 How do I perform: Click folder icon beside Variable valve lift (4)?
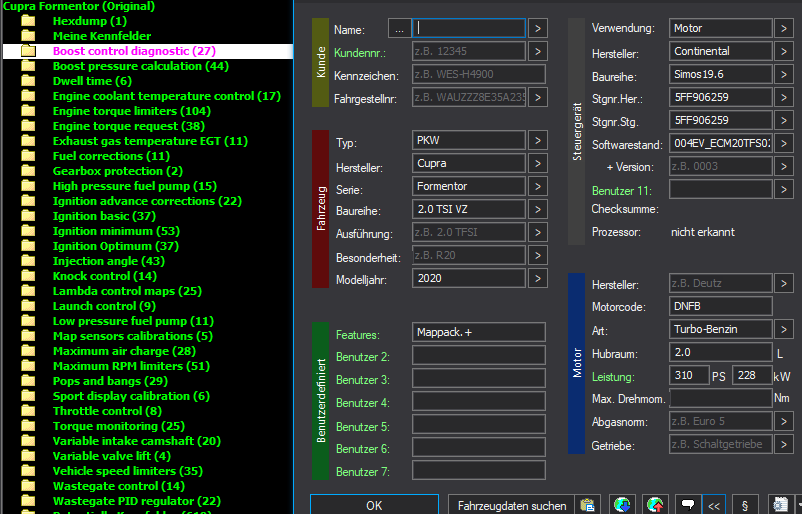[x=28, y=456]
